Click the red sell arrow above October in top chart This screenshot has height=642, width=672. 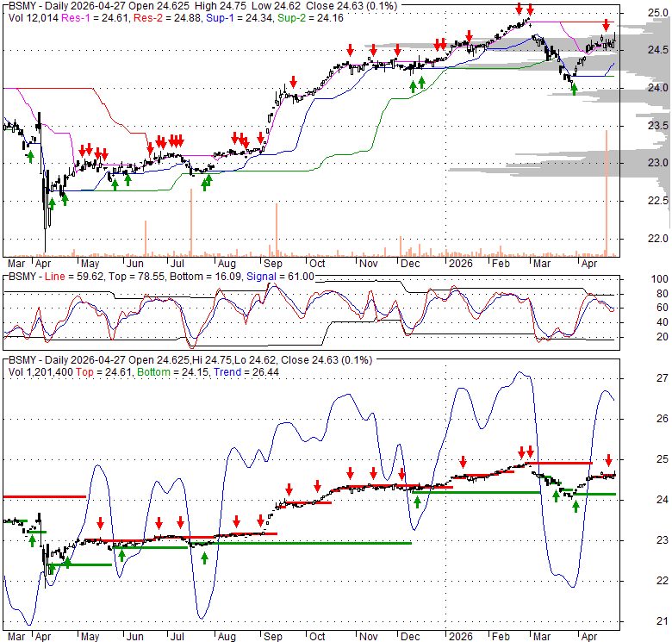coord(294,82)
